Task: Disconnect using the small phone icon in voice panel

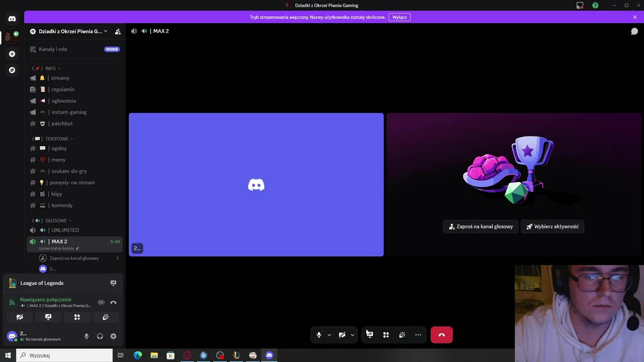Action: 113,302
